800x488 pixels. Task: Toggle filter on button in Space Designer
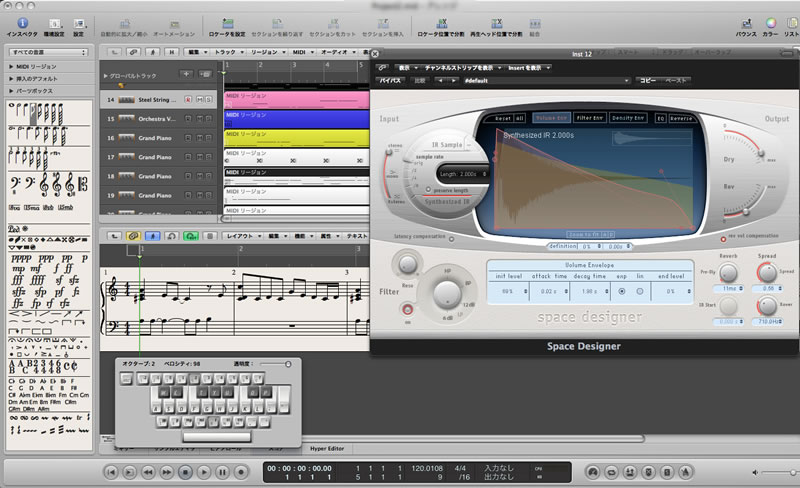(x=407, y=308)
